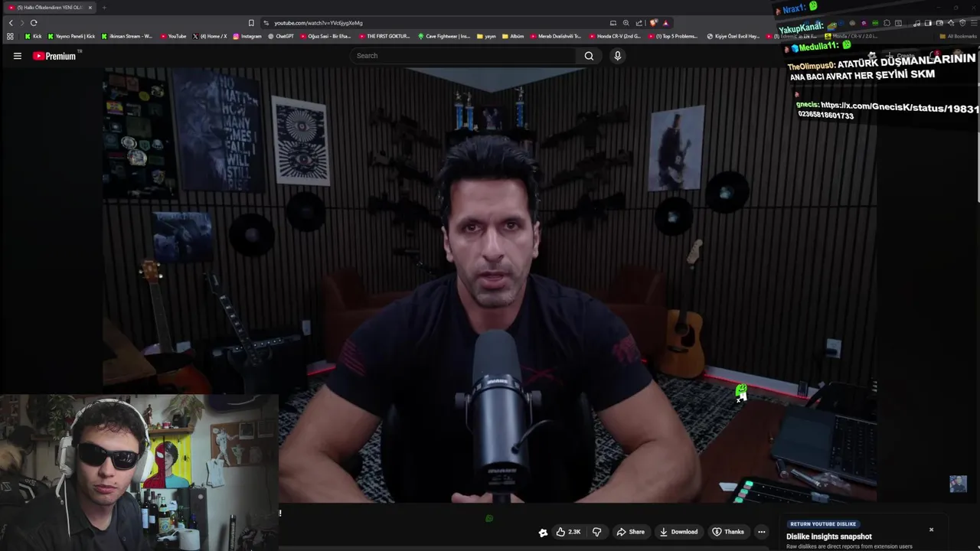Screen dimensions: 980x551
Task: Close the Dislike Insights snapshot panel
Action: tap(931, 530)
